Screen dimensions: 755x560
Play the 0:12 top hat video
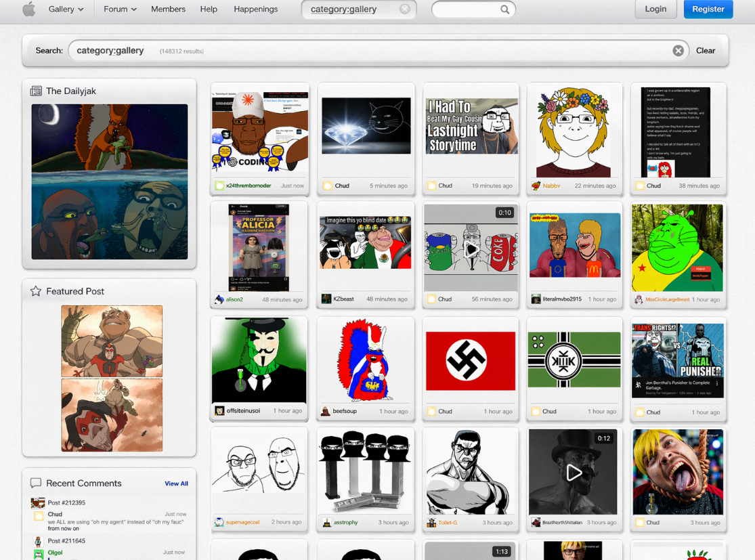coord(574,473)
